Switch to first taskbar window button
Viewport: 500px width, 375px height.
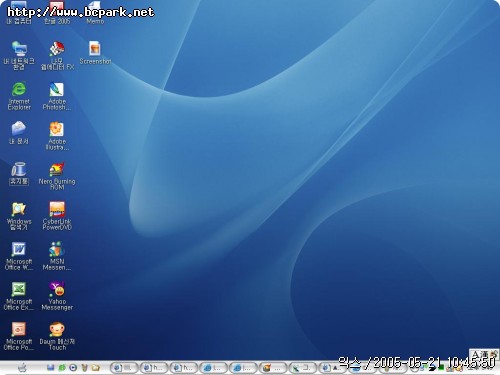(124, 368)
